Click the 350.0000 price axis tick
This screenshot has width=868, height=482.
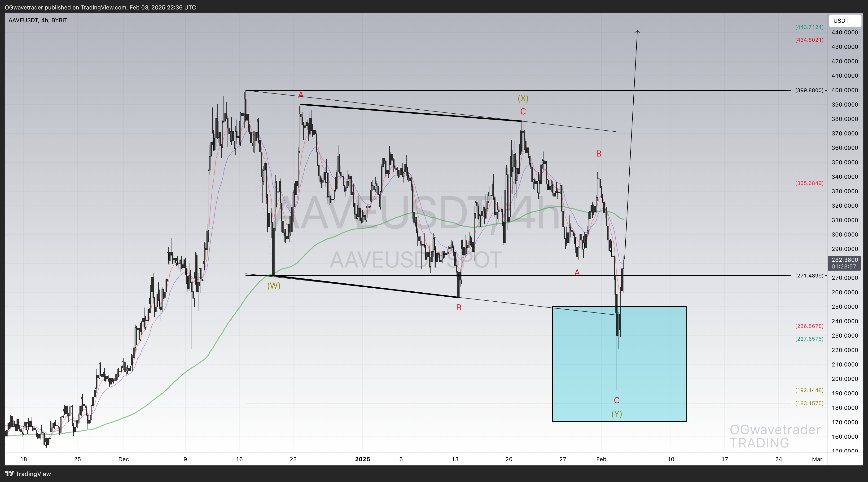click(x=845, y=162)
